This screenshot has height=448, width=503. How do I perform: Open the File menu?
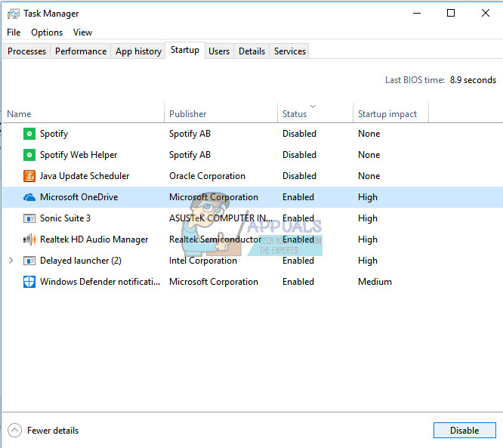(x=14, y=32)
